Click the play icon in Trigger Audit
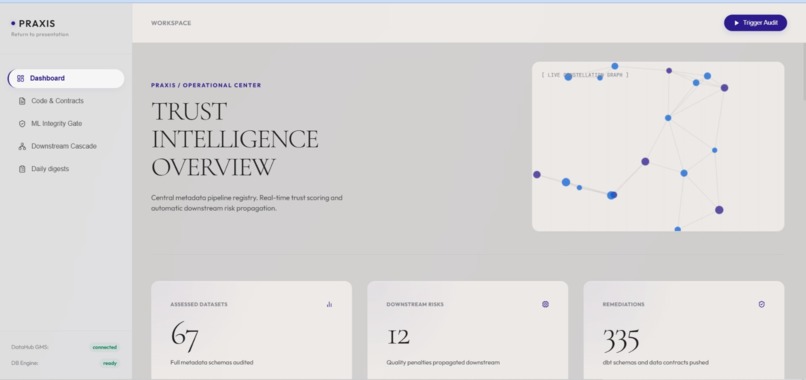Screen dimensions: 806x380 click(737, 23)
